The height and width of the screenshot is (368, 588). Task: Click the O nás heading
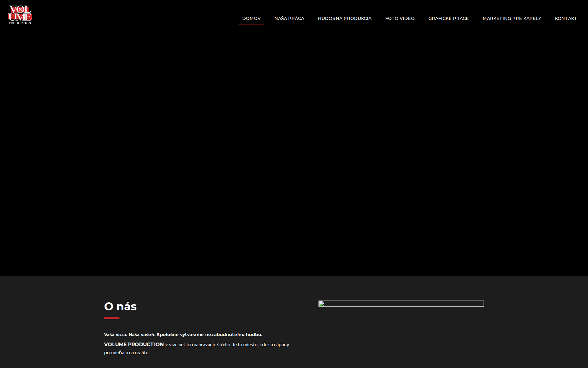coord(120,306)
